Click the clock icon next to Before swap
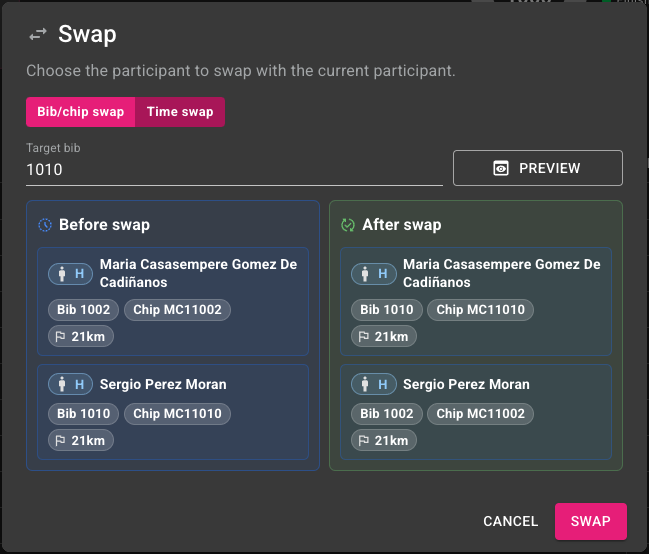The image size is (649, 554). pos(45,225)
